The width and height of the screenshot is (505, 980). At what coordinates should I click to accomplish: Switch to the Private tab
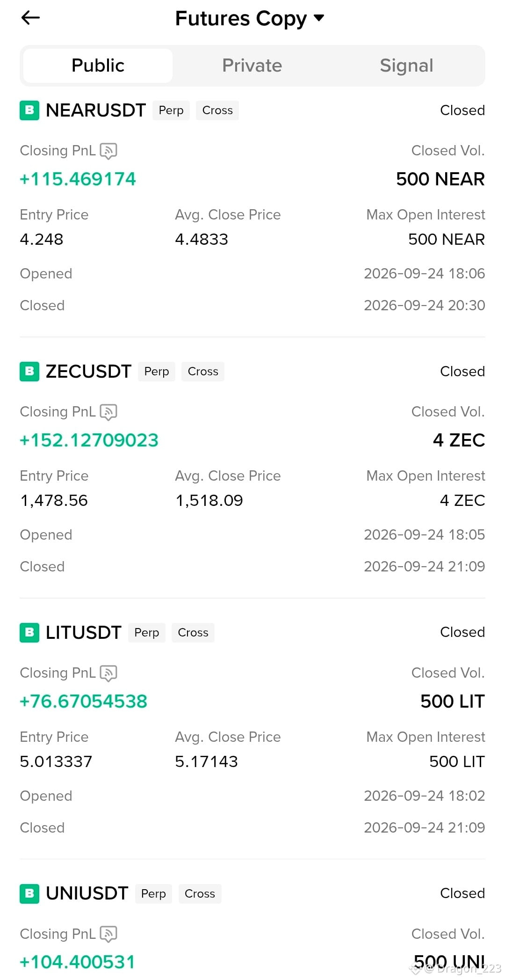[x=252, y=66]
